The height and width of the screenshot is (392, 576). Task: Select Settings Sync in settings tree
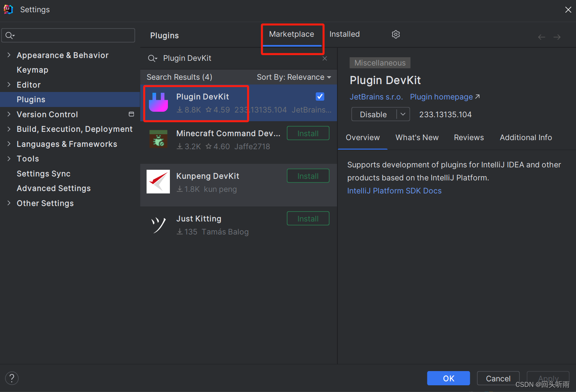click(x=43, y=174)
